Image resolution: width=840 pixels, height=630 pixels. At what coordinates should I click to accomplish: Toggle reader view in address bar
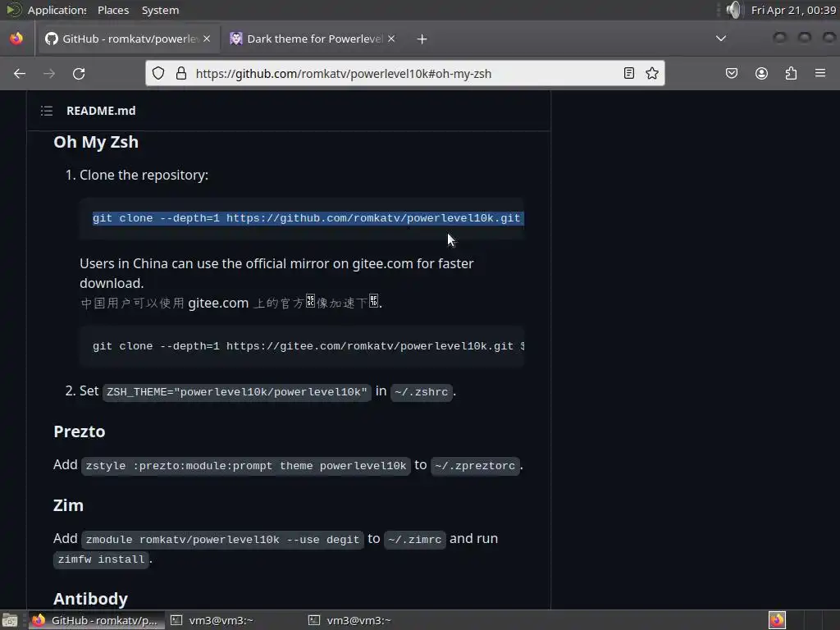tap(629, 73)
